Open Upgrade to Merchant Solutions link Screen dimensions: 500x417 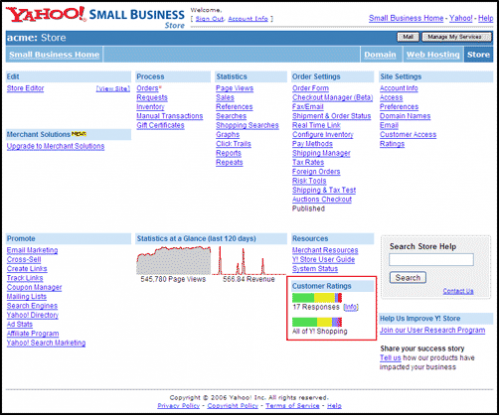55,146
